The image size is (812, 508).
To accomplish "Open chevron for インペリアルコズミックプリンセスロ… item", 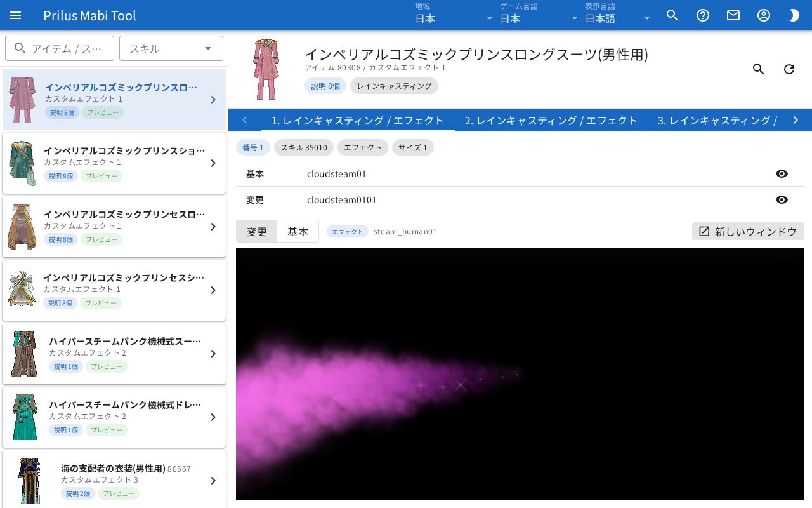I will pyautogui.click(x=213, y=227).
